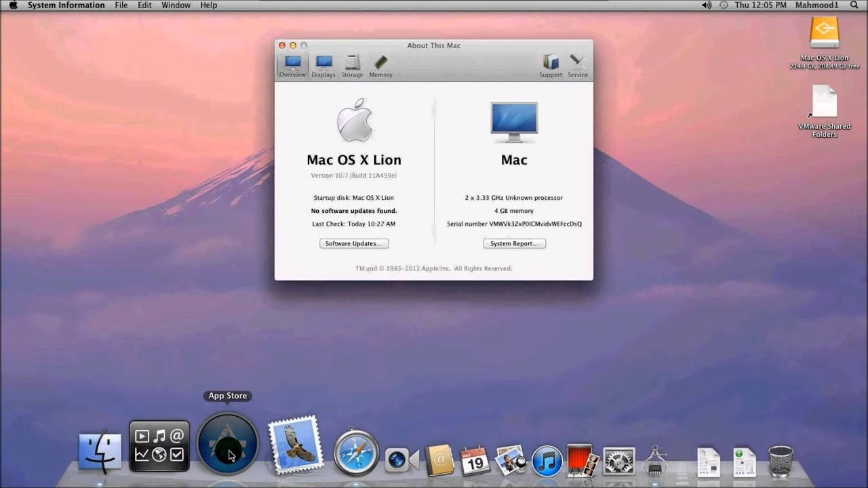Open Preview from the Dock
Image resolution: width=868 pixels, height=488 pixels.
[511, 460]
